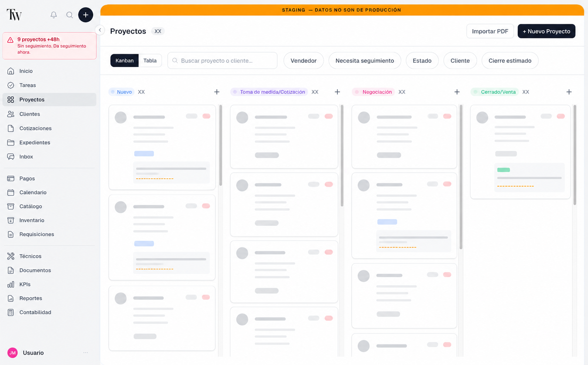Open the notifications bell
Image resolution: width=588 pixels, height=365 pixels.
tap(54, 15)
